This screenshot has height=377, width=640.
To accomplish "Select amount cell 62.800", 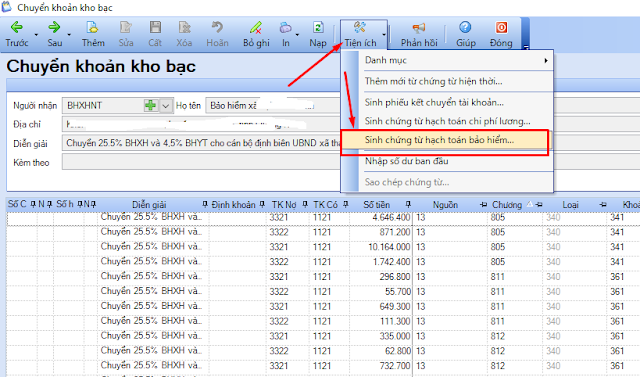I will [380, 351].
